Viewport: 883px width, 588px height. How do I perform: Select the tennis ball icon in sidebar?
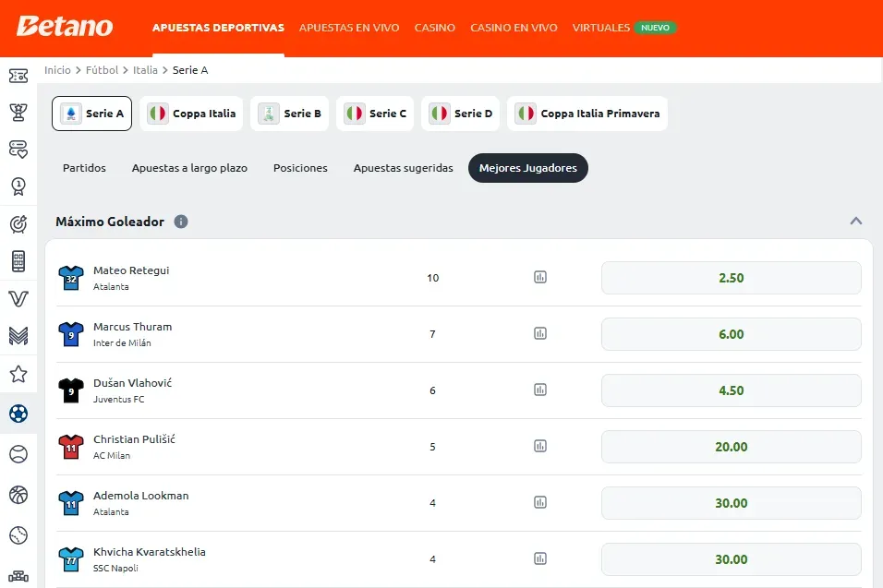(18, 454)
